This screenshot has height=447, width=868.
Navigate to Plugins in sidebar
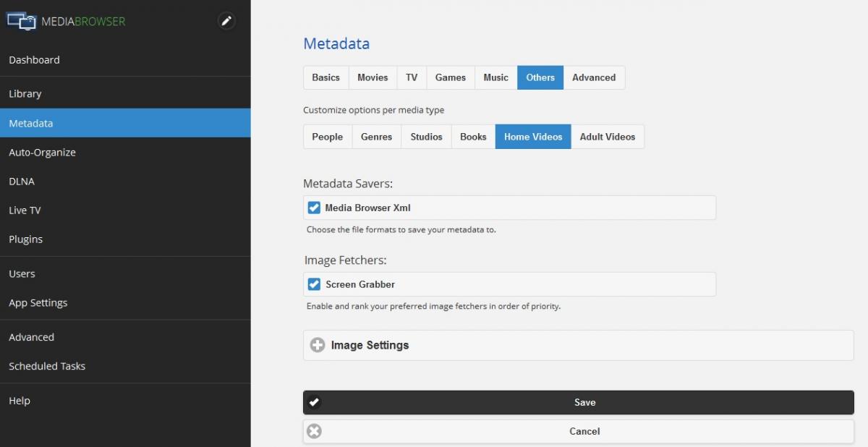(x=26, y=239)
